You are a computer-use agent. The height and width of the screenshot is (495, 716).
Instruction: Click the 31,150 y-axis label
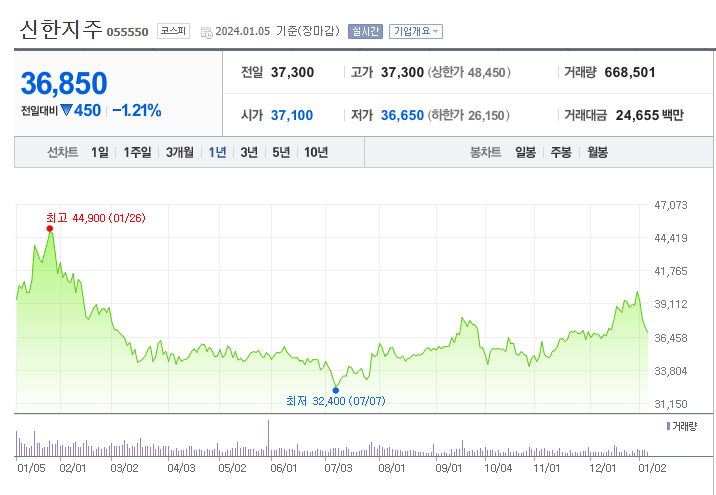pyautogui.click(x=670, y=404)
